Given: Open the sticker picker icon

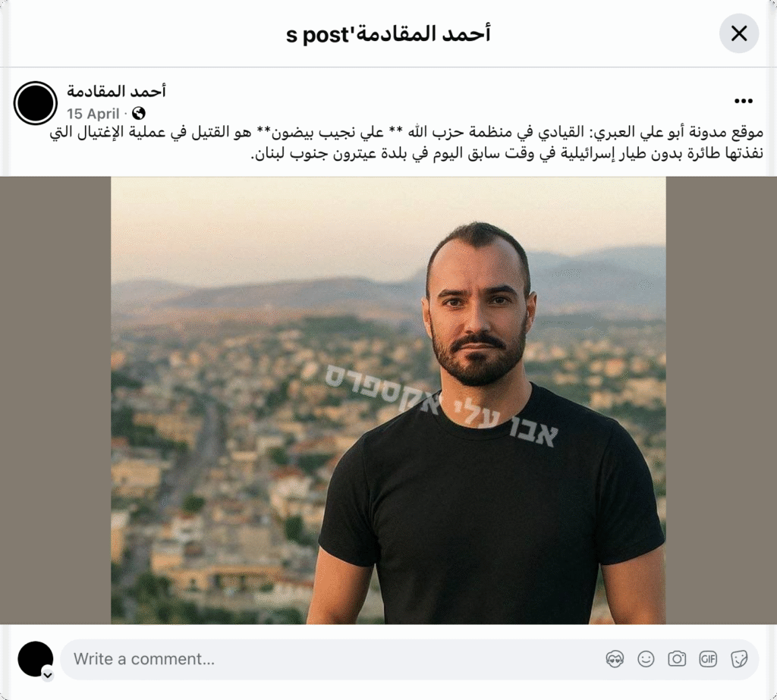Looking at the screenshot, I should [x=739, y=659].
